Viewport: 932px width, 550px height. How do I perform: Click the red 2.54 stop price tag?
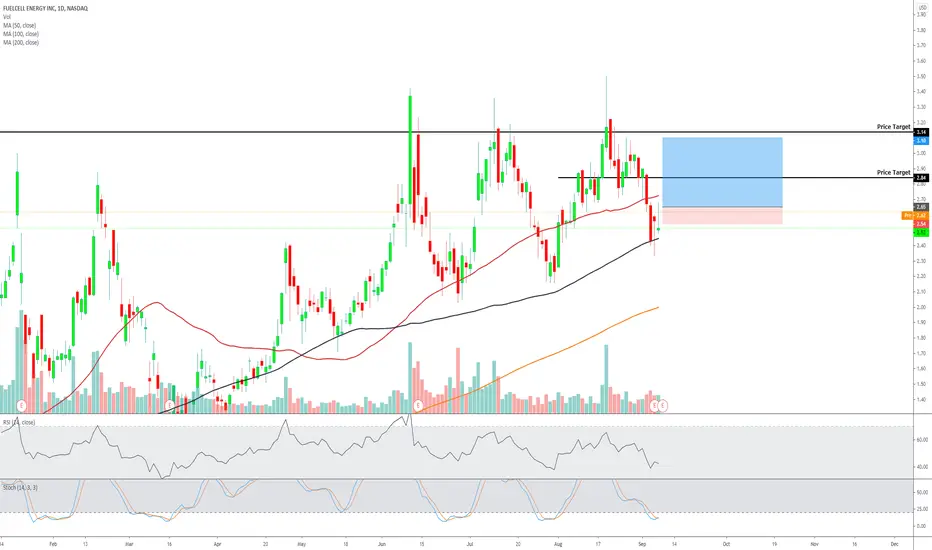tap(921, 224)
